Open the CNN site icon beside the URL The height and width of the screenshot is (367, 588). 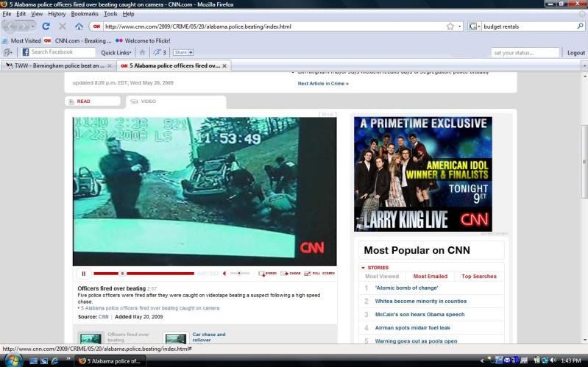pyautogui.click(x=96, y=26)
